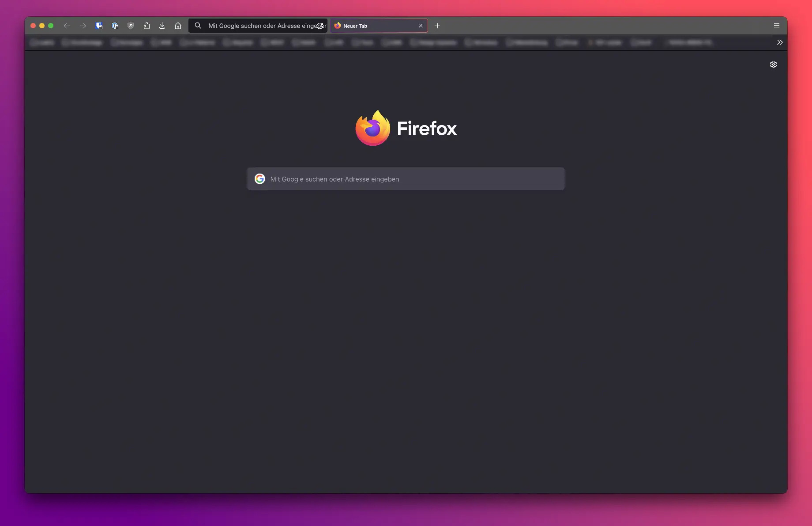Open new tab personalization settings gear
812x526 pixels.
pos(773,64)
